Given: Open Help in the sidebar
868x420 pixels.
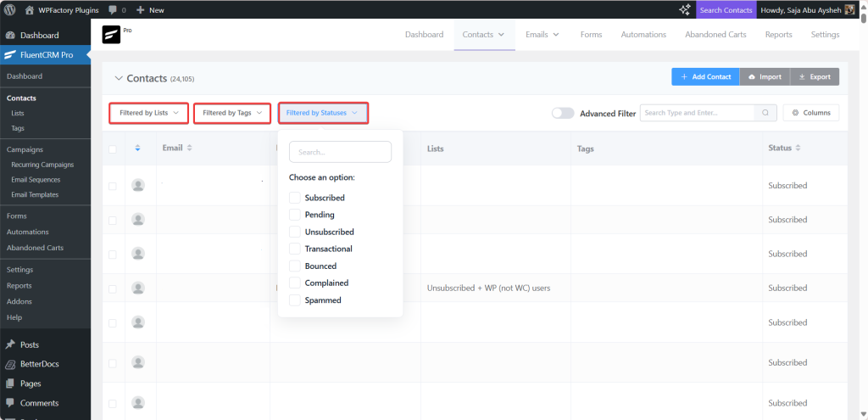Looking at the screenshot, I should tap(14, 317).
